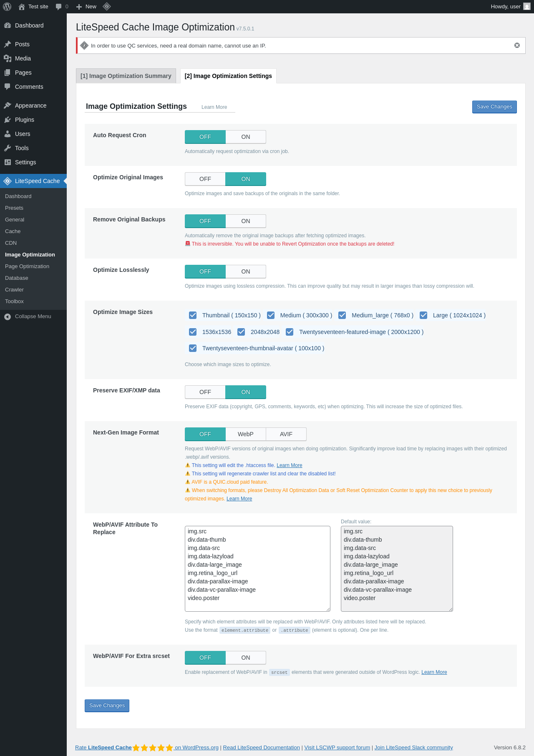Select WebP as Next-Gen Image Format
The image size is (534, 756).
coord(246,434)
